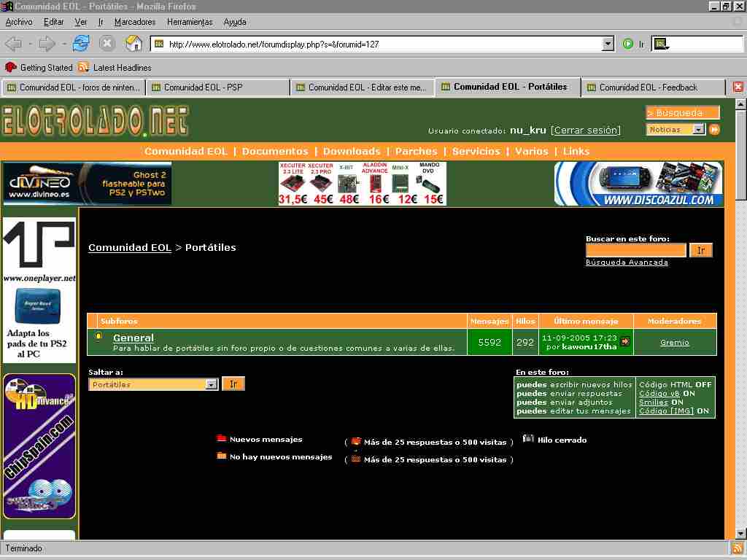
Task: Open the Servicios navigation link
Action: tap(476, 151)
